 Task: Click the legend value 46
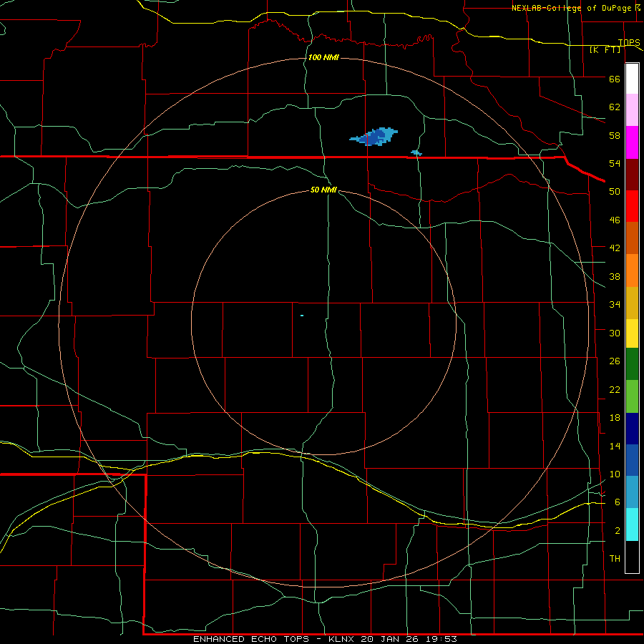pos(615,220)
